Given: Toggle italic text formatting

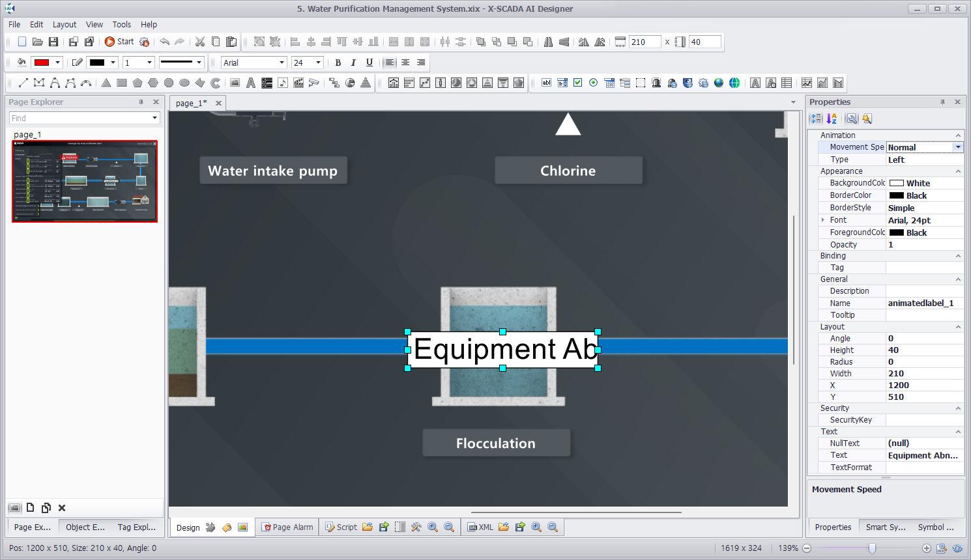Looking at the screenshot, I should 353,63.
